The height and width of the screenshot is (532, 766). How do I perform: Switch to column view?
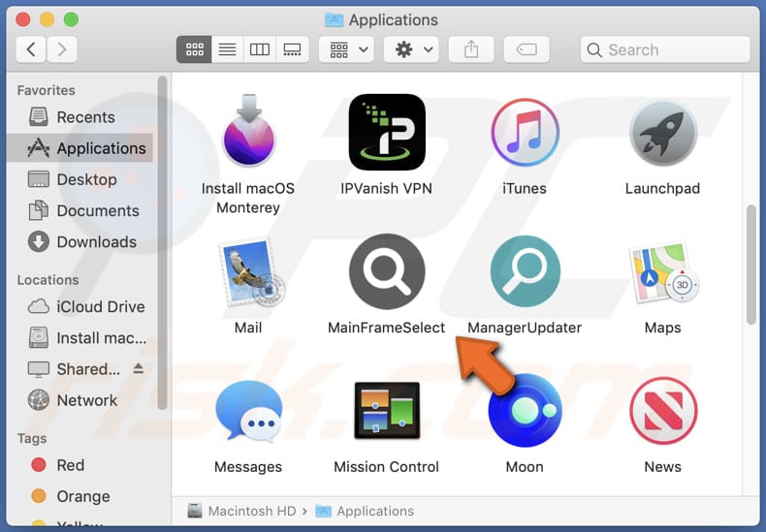[x=260, y=49]
